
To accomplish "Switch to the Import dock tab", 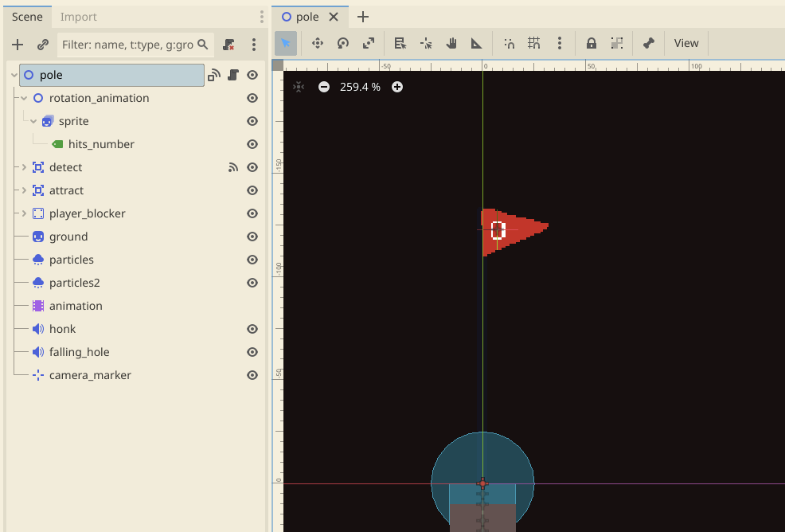I will tap(79, 17).
